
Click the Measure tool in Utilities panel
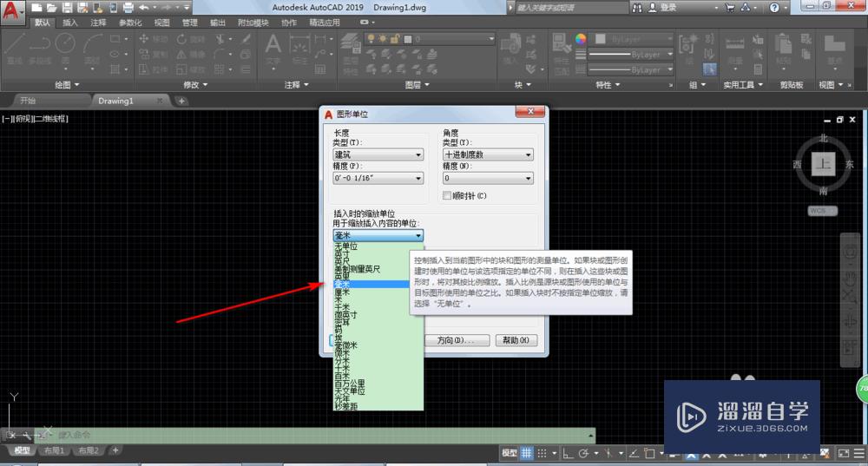point(735,49)
